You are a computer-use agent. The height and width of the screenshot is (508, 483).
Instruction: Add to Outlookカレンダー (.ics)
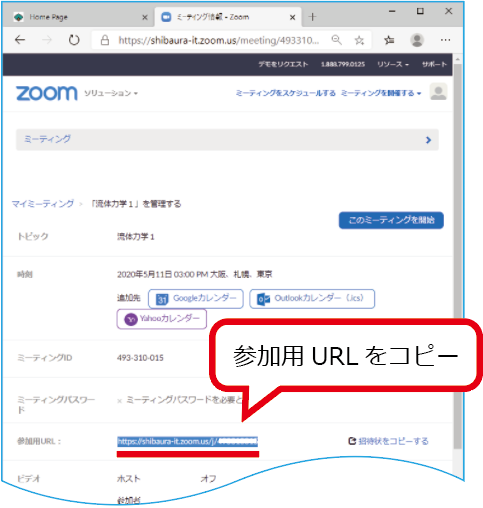point(312,298)
